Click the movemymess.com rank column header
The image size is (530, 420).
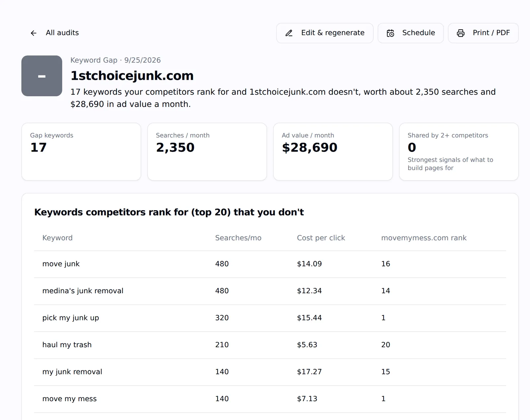(x=424, y=238)
